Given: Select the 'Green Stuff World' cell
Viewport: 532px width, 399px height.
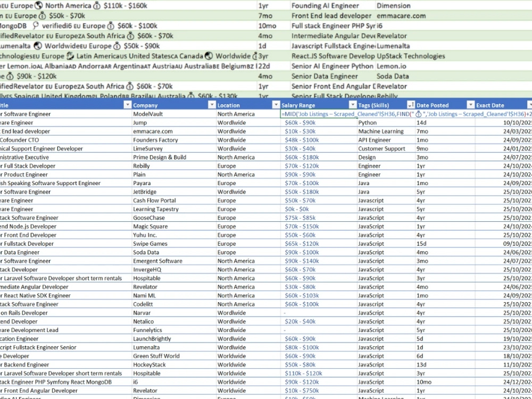Looking at the screenshot, I should [x=174, y=356].
